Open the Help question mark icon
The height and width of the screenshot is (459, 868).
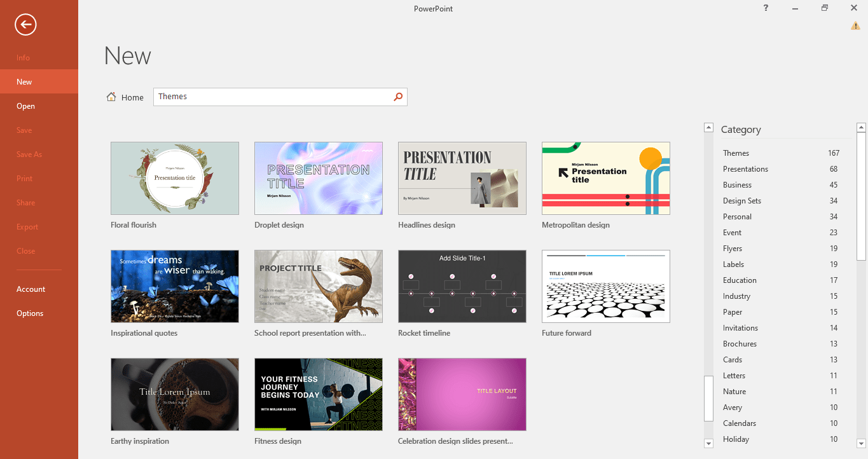click(x=766, y=8)
